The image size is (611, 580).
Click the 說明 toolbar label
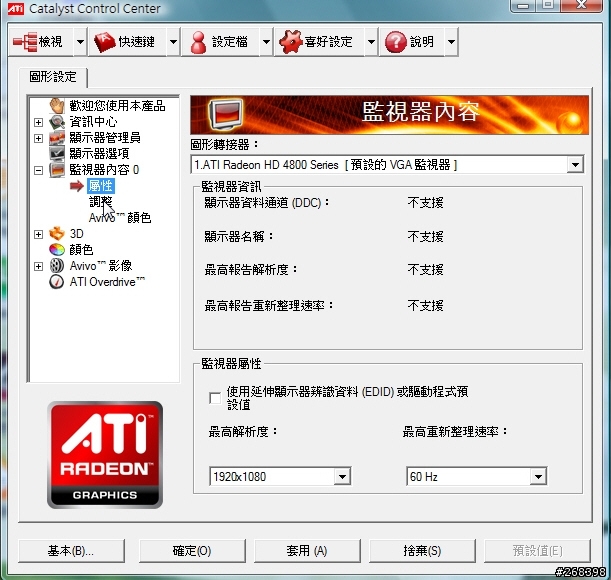[x=422, y=42]
